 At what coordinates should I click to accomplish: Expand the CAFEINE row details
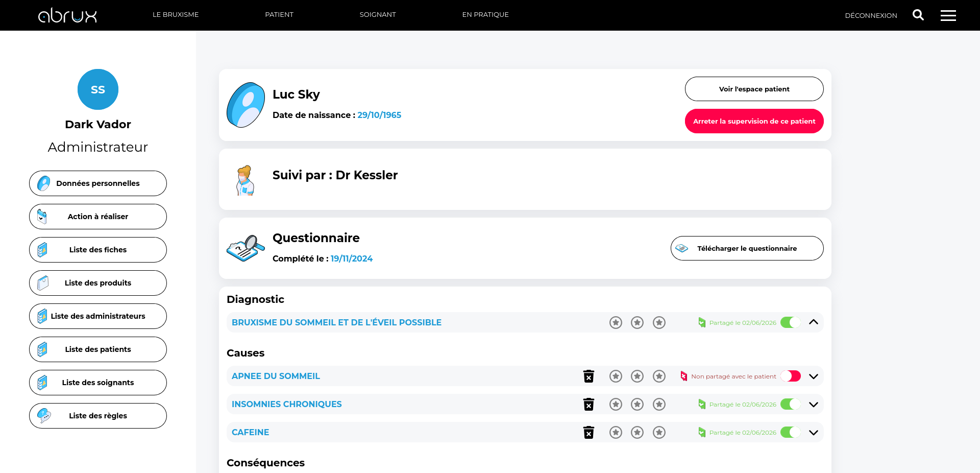(x=814, y=433)
